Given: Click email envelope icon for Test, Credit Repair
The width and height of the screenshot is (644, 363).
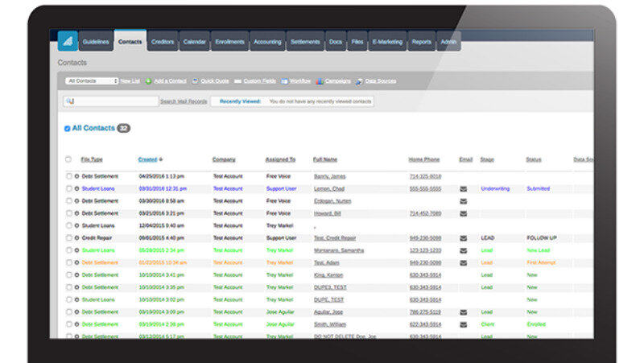Looking at the screenshot, I should (x=463, y=238).
